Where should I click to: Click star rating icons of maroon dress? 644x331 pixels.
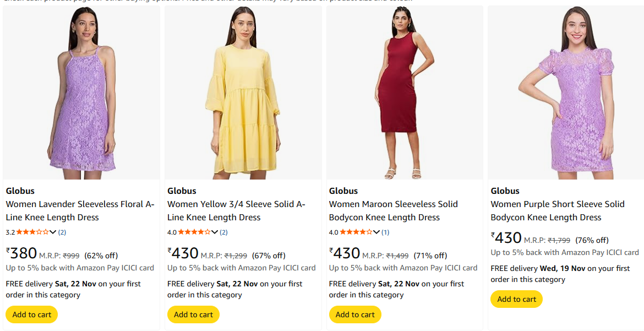[356, 232]
